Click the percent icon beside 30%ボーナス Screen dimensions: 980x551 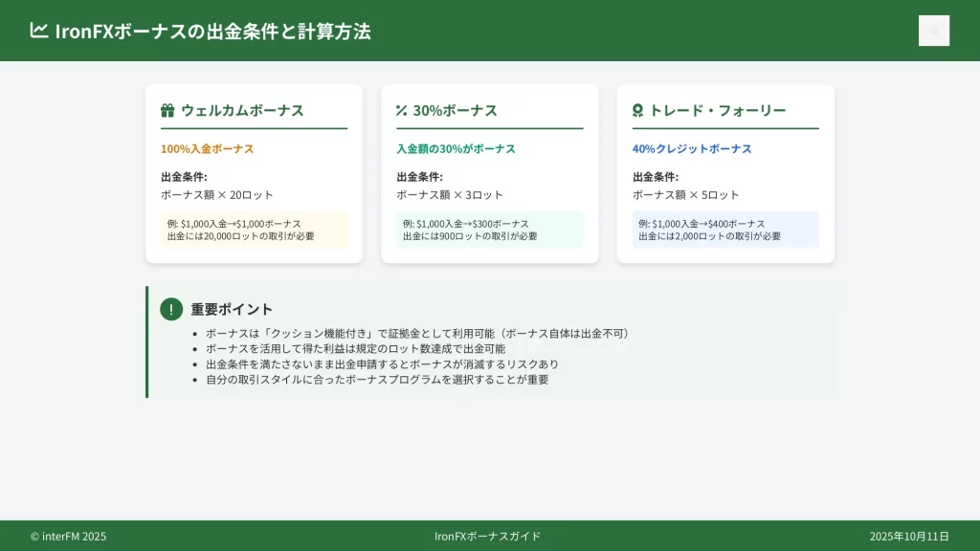point(402,111)
